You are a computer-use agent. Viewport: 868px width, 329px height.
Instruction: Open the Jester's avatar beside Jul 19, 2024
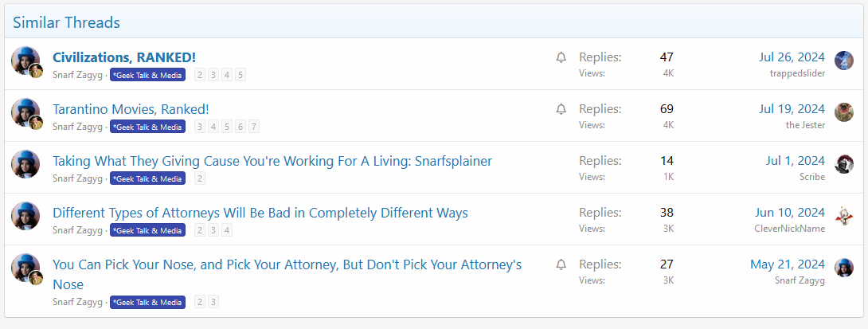click(x=844, y=112)
